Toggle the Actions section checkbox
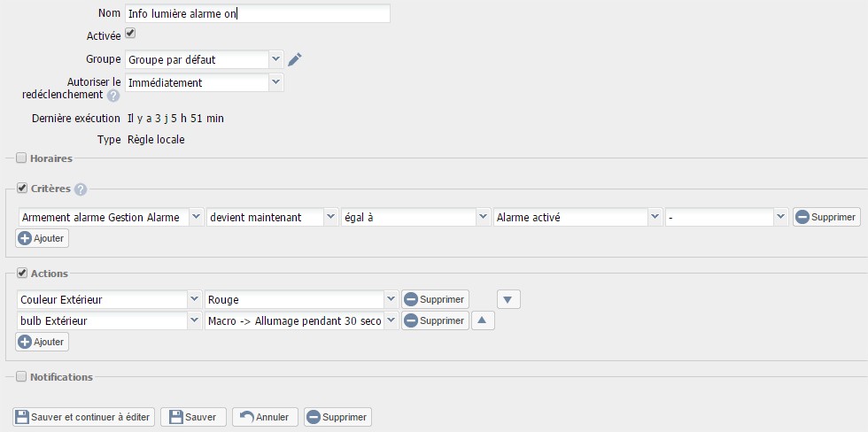 22,273
